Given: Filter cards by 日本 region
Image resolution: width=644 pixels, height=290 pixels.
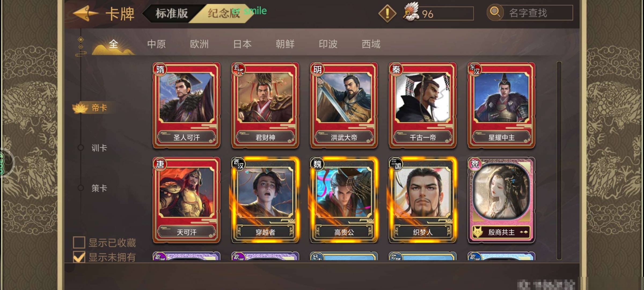Looking at the screenshot, I should pyautogui.click(x=242, y=44).
